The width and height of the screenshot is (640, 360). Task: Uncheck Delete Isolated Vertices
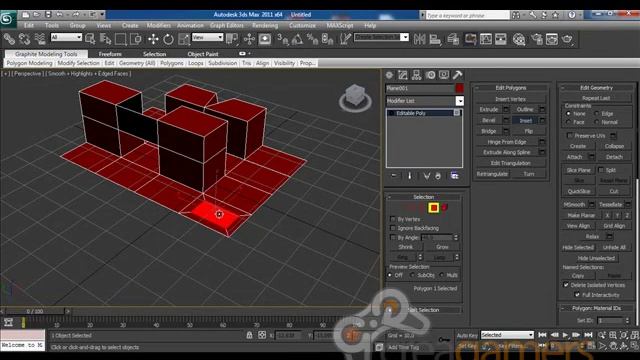[566, 285]
